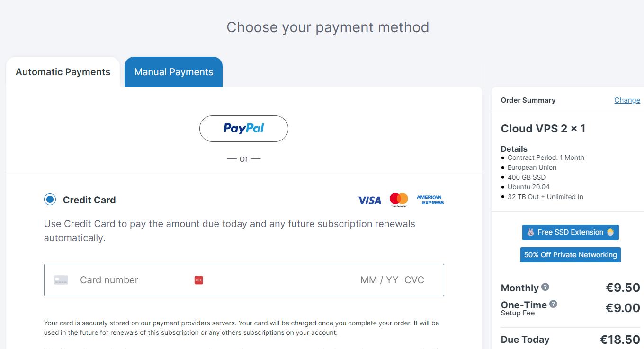Click the CVC field

[x=414, y=280]
